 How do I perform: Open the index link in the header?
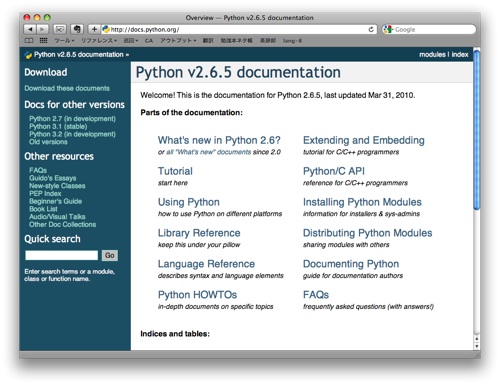[460, 54]
